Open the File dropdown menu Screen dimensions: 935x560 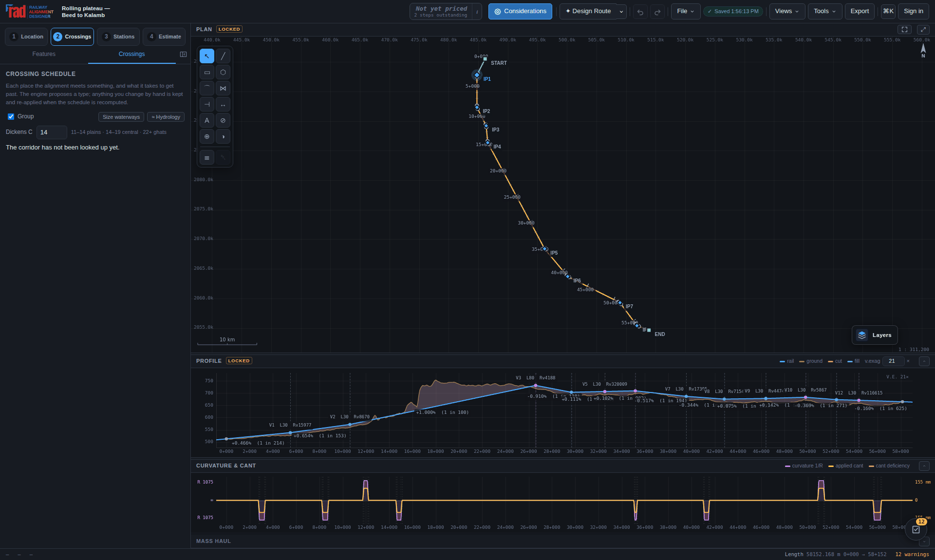click(x=686, y=11)
